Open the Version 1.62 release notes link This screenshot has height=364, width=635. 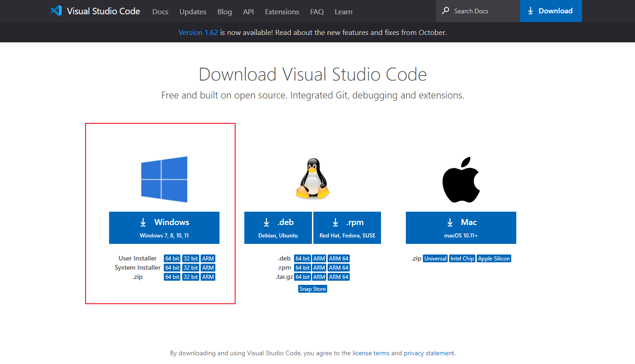pyautogui.click(x=198, y=32)
